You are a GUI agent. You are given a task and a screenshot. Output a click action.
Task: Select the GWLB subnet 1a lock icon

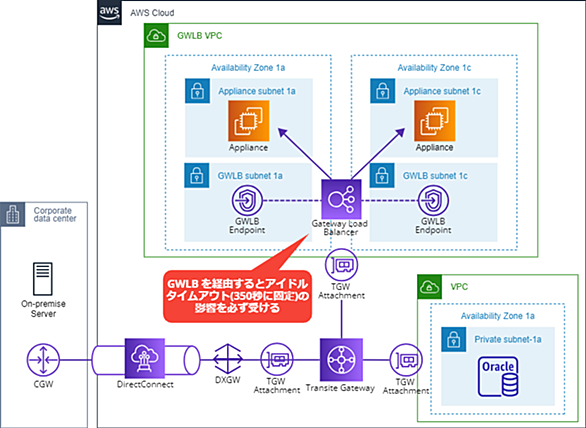[197, 175]
